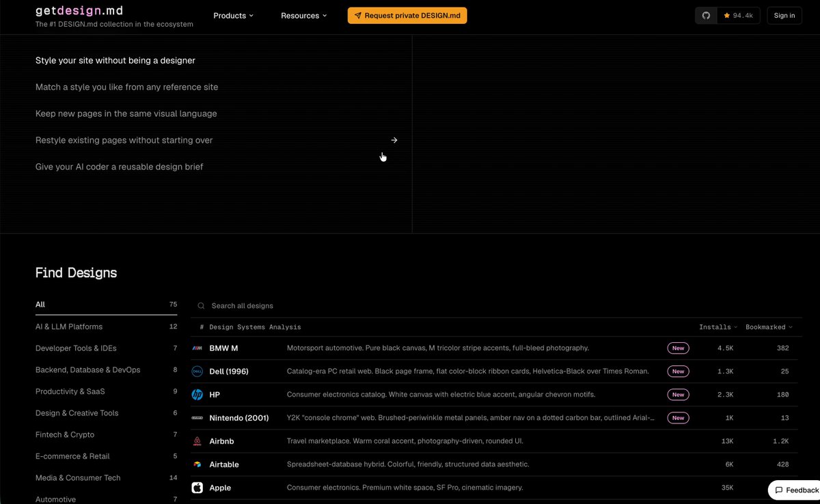This screenshot has height=504, width=820.
Task: Click the BMW M logo icon
Action: click(x=197, y=348)
